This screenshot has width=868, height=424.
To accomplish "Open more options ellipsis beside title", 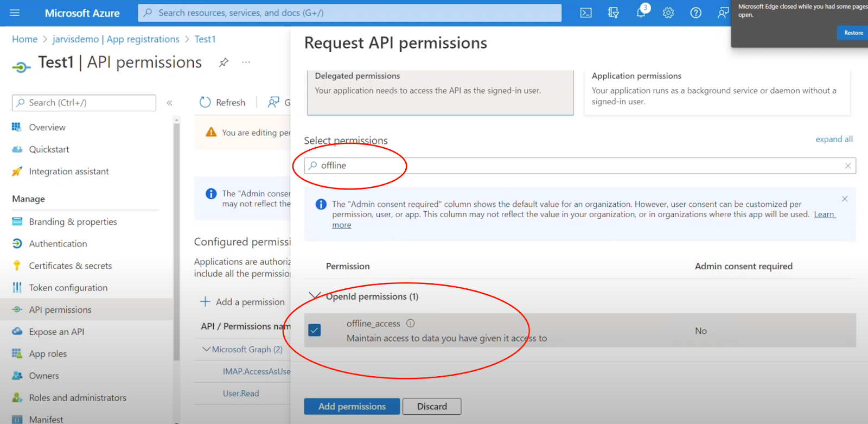I will tap(246, 62).
